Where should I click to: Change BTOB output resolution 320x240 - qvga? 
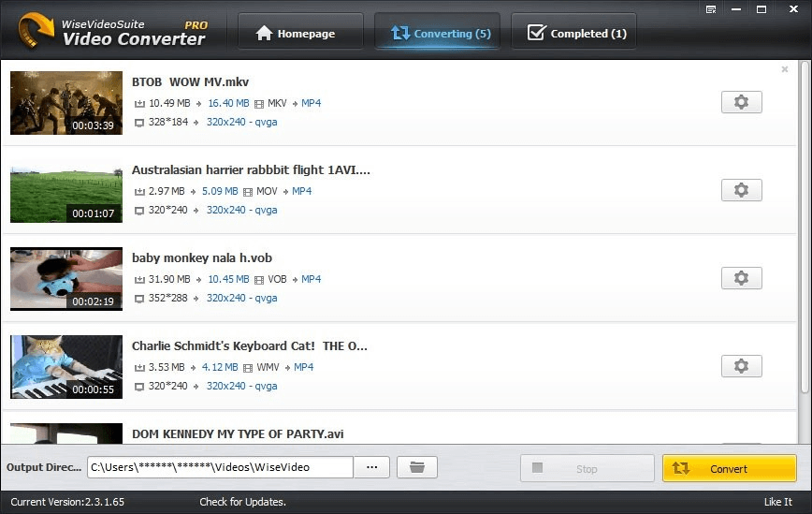[242, 123]
